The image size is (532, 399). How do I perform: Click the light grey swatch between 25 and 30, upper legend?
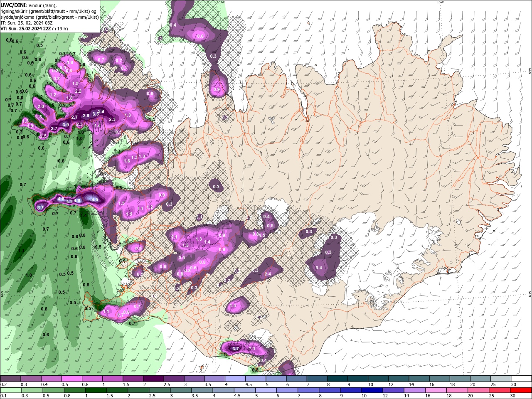[501, 379]
